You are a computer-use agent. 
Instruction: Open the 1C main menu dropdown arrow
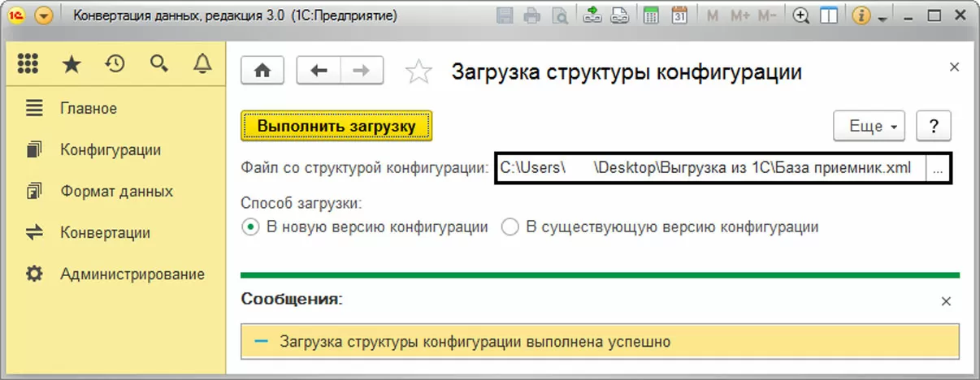click(x=44, y=15)
